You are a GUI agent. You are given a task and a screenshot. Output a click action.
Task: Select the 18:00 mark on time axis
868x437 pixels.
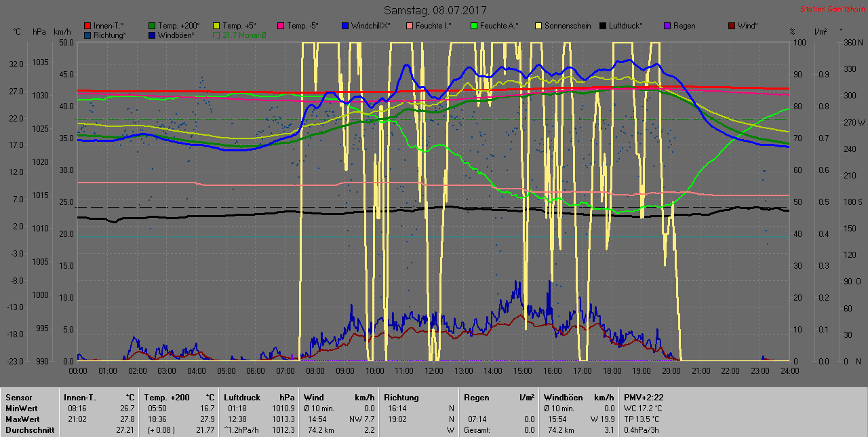click(612, 371)
